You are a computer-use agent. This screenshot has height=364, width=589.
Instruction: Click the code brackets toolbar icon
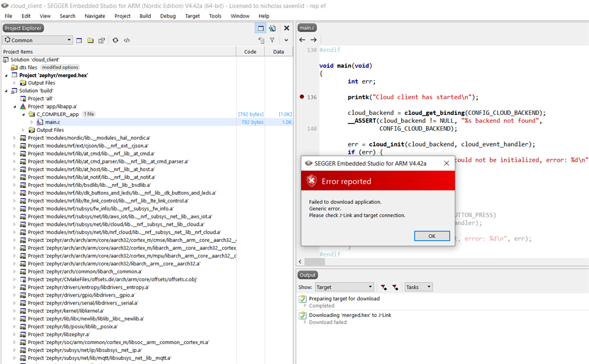127,40
